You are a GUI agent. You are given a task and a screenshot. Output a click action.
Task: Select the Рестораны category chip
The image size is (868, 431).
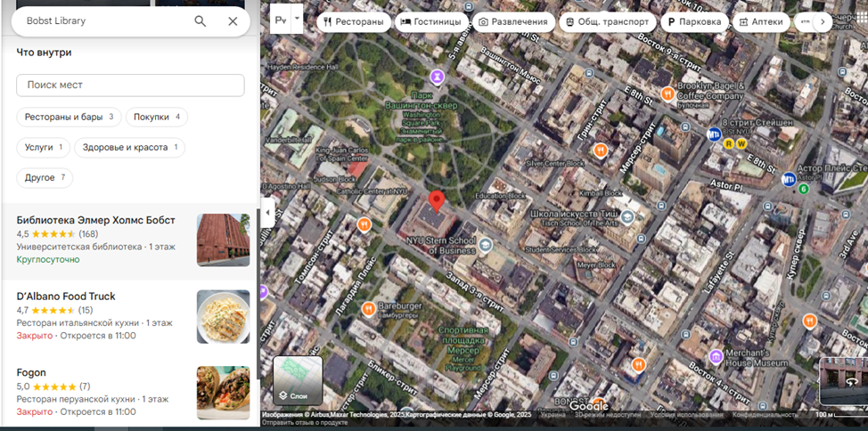(354, 22)
